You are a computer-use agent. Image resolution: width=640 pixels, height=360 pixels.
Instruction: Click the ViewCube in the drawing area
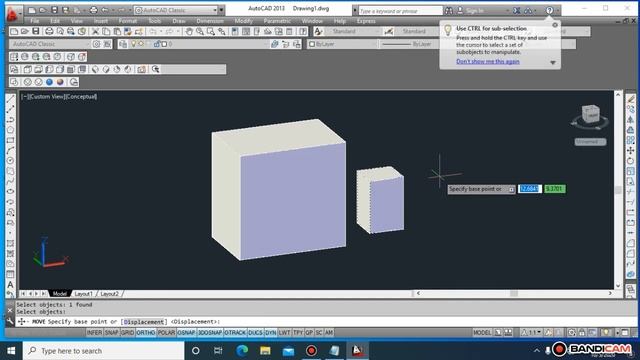590,113
